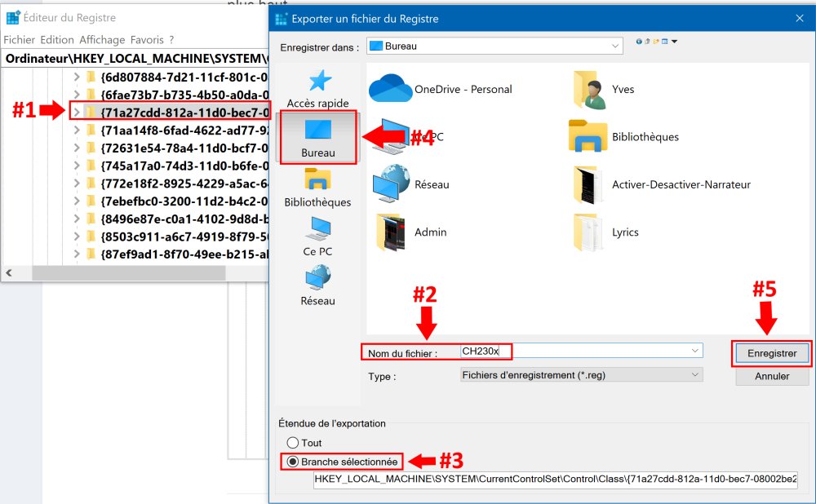The image size is (816, 504).
Task: Click the registry address bar path
Action: [135, 58]
